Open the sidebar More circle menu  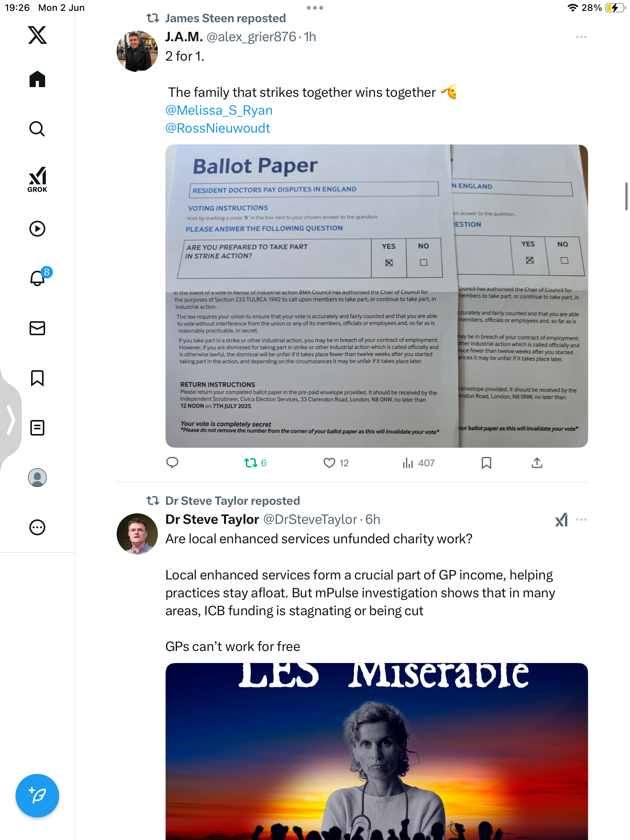[37, 527]
